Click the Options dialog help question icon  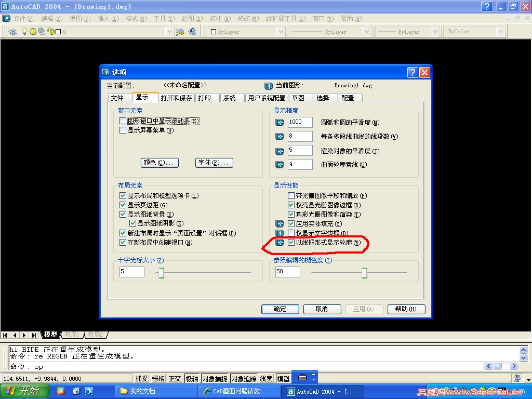412,72
